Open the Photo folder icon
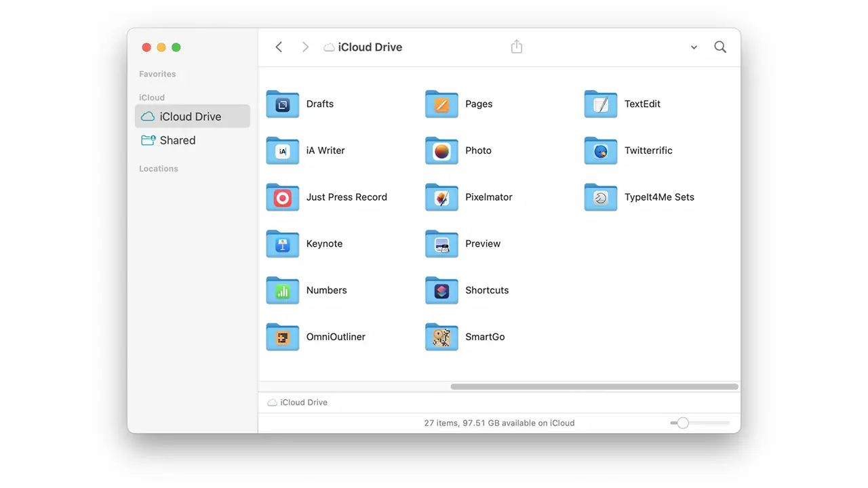Viewport: 868px width, 488px height. click(441, 151)
